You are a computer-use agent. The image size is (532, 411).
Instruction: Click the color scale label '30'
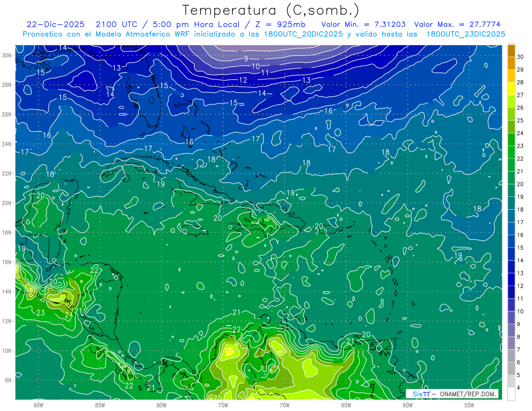(521, 56)
